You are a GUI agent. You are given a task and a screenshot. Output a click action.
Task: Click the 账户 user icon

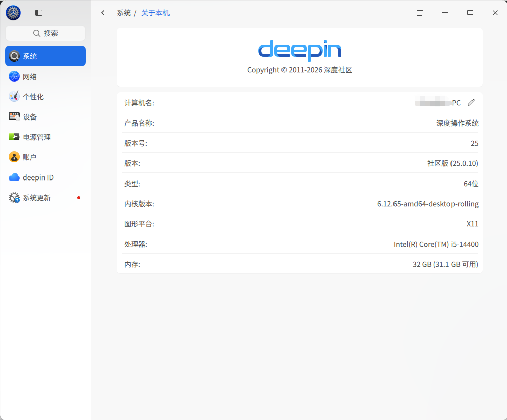coord(14,157)
